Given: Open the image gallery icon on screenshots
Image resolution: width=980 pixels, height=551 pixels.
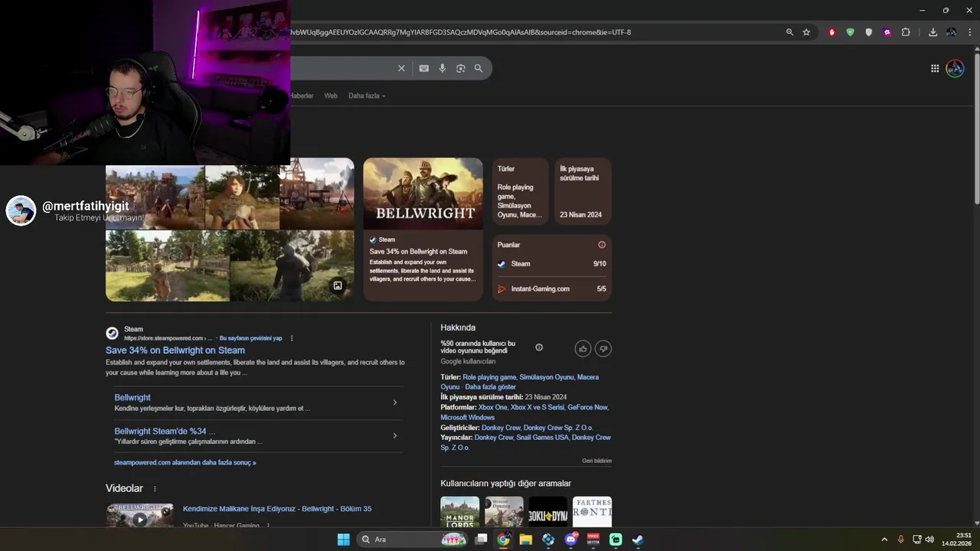Looking at the screenshot, I should coord(338,285).
